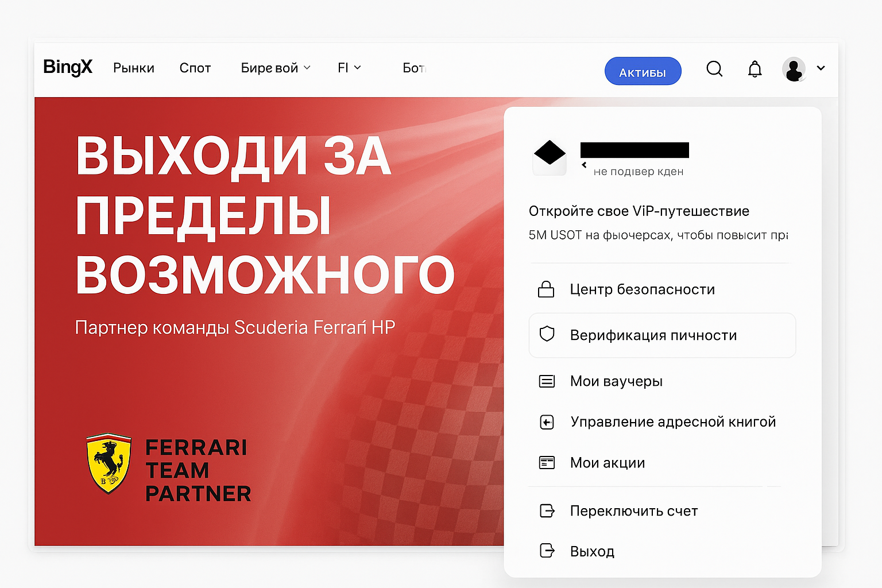882x588 pixels.
Task: Click the address book arrow icon
Action: 547,422
